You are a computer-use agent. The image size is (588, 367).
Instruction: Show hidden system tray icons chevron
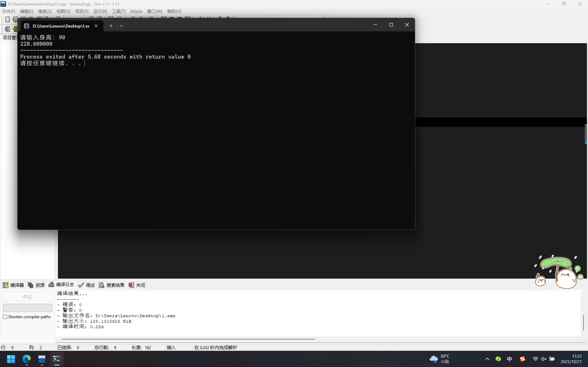(x=487, y=359)
